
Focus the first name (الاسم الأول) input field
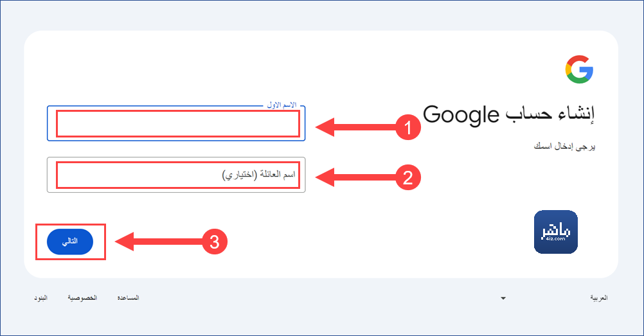[176, 123]
